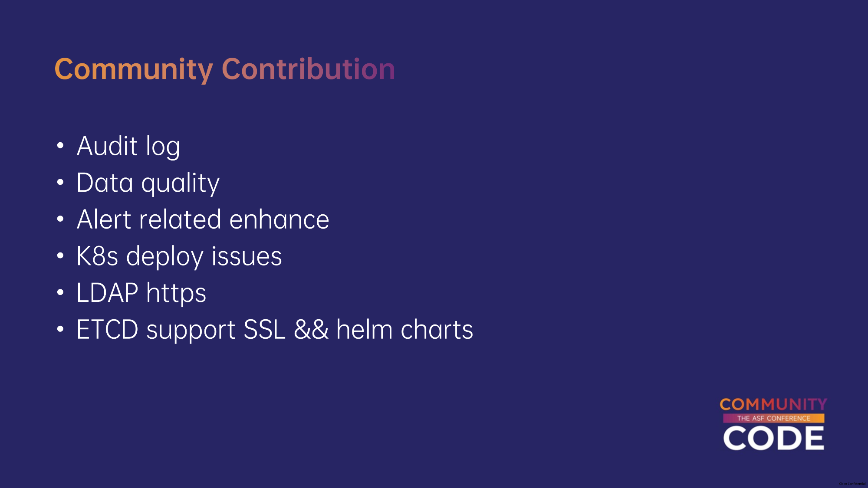Click the Community Contribution slide title
This screenshot has height=488, width=868.
click(x=224, y=69)
